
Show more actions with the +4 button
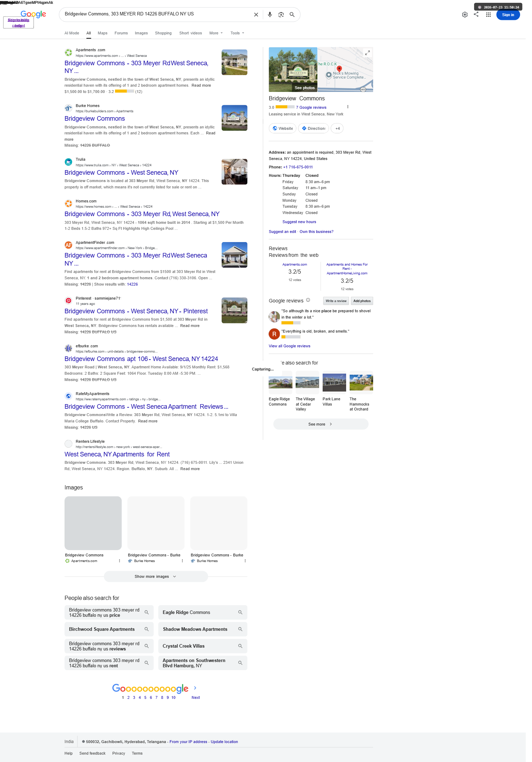point(337,128)
